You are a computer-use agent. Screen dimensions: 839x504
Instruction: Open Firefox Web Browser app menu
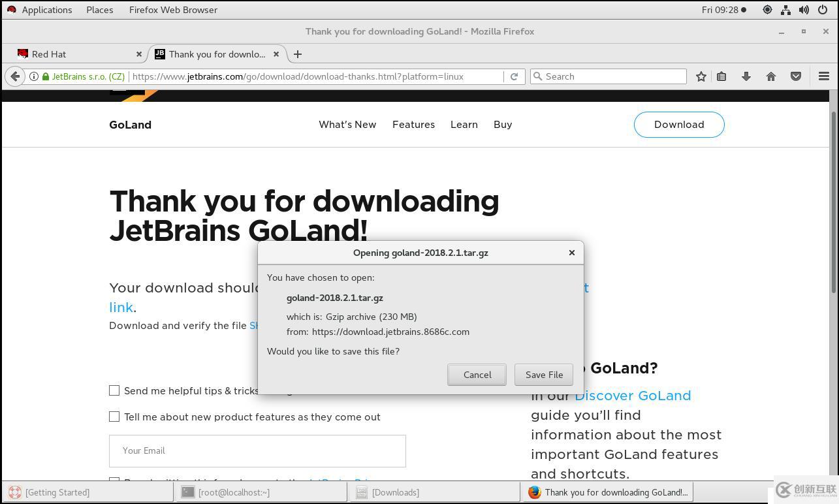(173, 10)
